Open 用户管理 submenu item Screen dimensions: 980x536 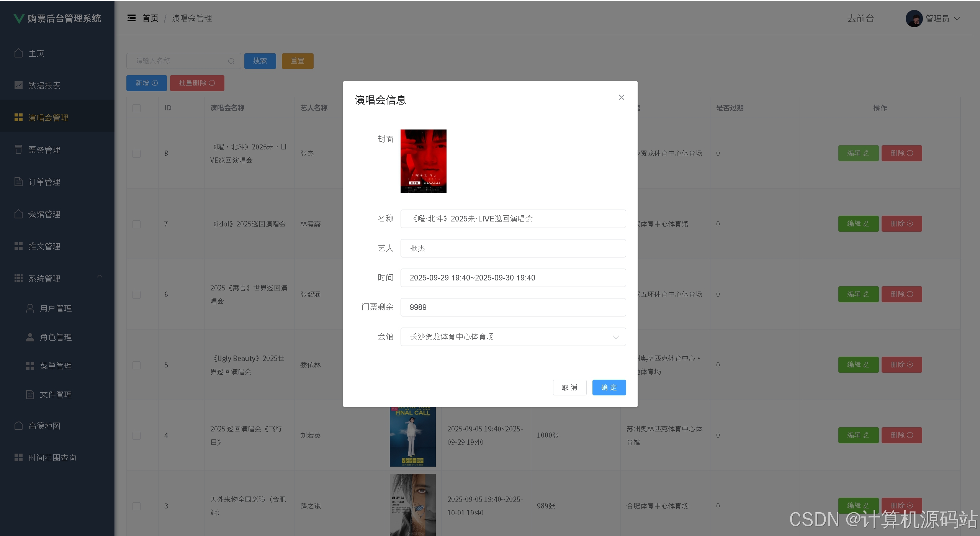tap(57, 308)
